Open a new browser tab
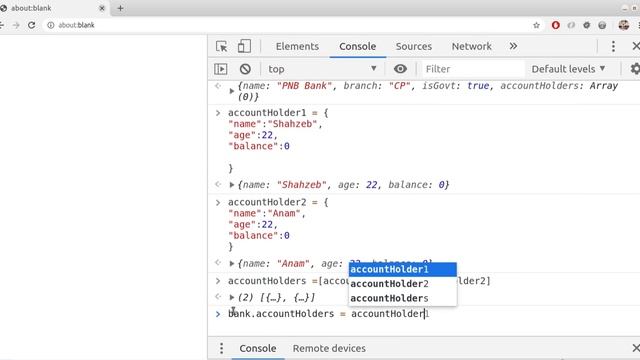 pyautogui.click(x=120, y=8)
